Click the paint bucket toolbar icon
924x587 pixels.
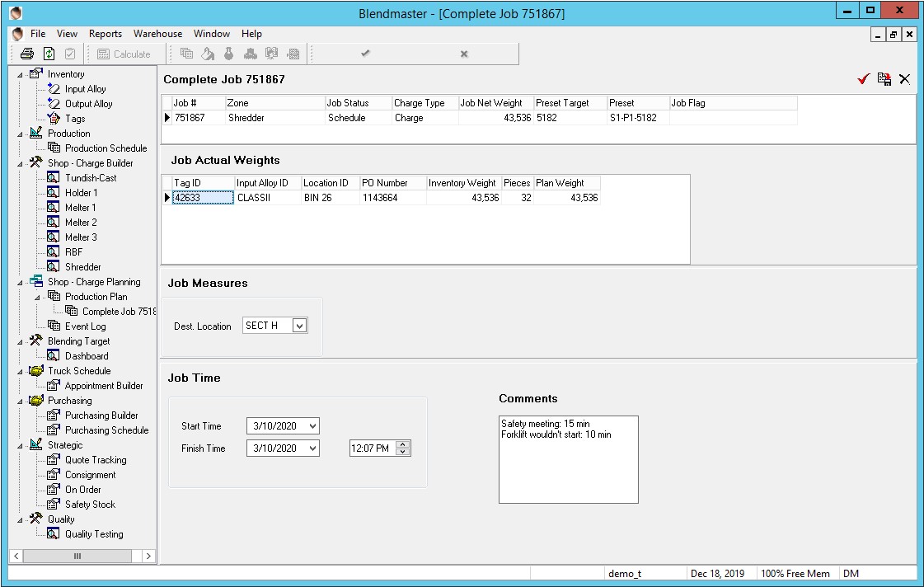[208, 54]
